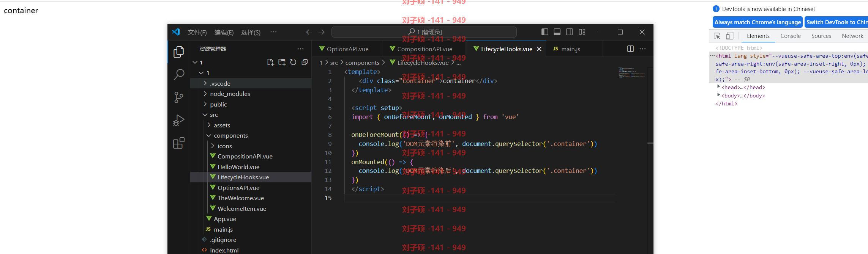The height and width of the screenshot is (254, 868).
Task: Open editor more actions menu
Action: coord(642,49)
